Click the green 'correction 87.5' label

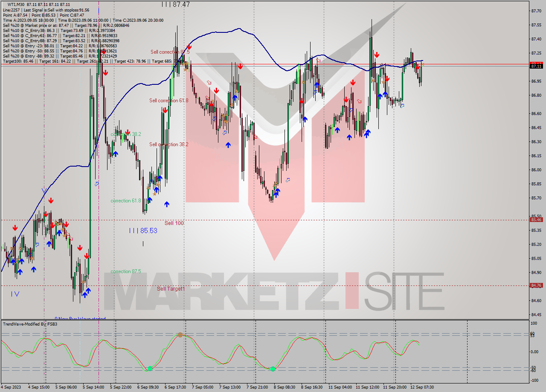point(126,271)
